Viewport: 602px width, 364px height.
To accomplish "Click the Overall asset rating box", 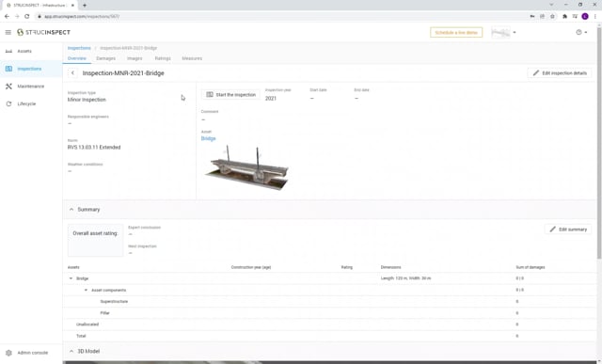I will [x=95, y=241].
